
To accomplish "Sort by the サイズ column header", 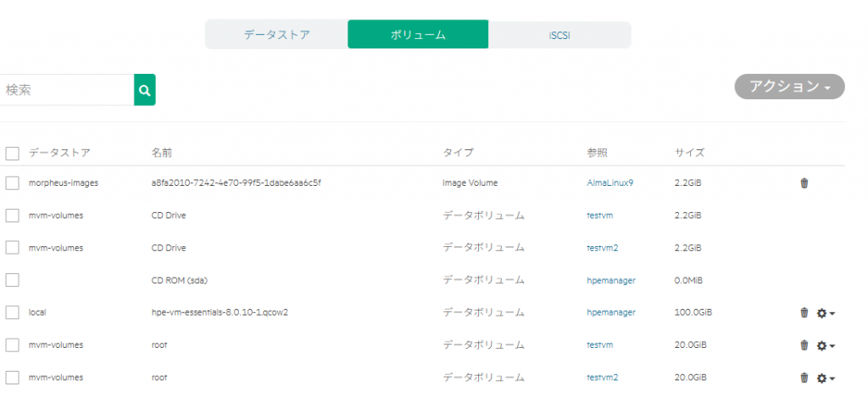I will pos(689,153).
